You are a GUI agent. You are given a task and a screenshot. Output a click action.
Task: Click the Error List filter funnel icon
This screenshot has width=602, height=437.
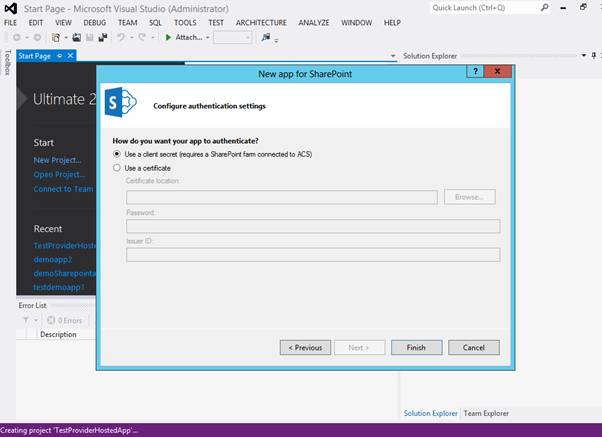click(26, 320)
